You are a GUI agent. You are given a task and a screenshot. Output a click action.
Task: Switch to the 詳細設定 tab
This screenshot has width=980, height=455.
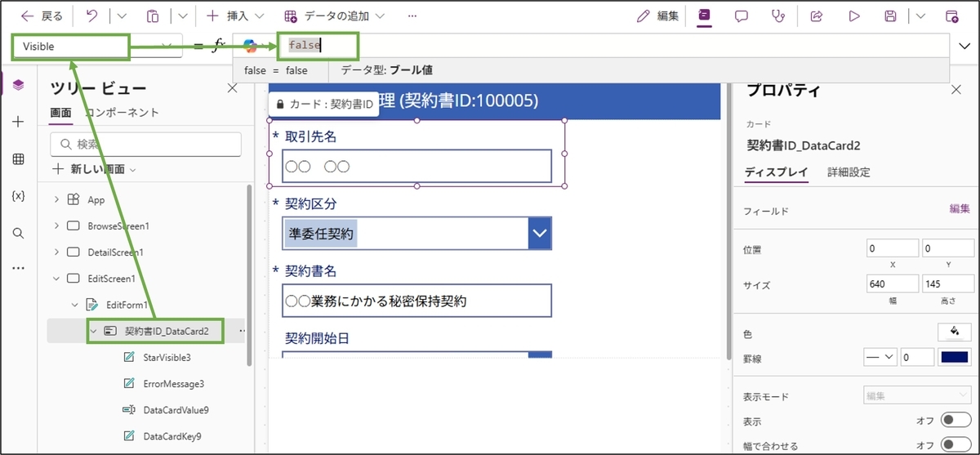click(x=849, y=172)
